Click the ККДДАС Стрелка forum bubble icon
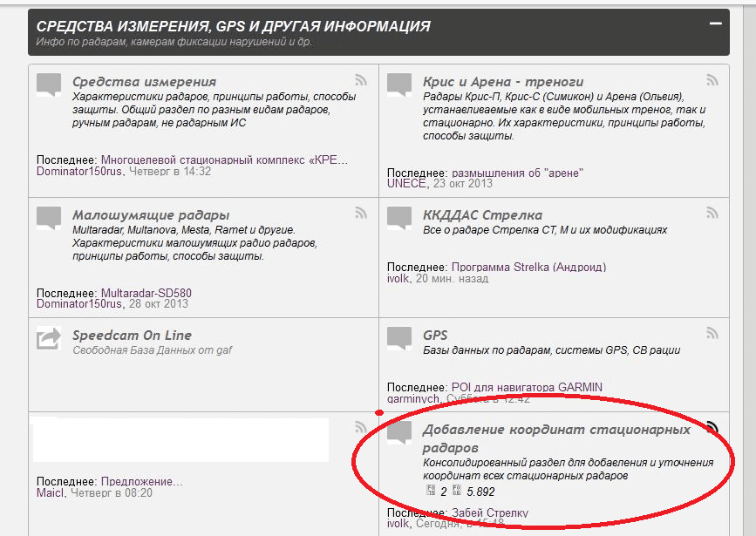This screenshot has width=756, height=536. (x=398, y=217)
